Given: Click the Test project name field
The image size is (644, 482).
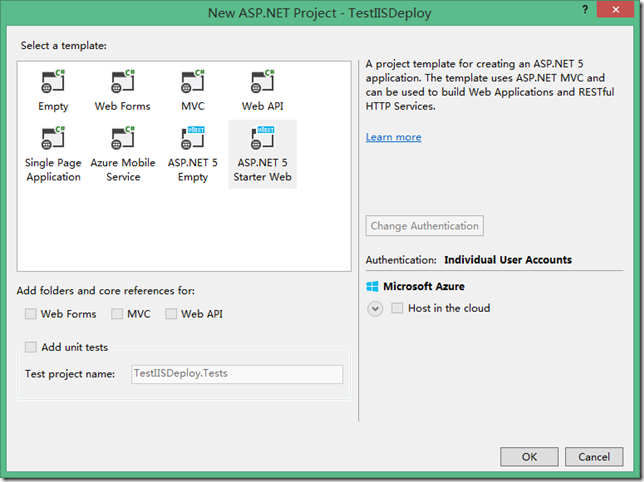Looking at the screenshot, I should [235, 374].
